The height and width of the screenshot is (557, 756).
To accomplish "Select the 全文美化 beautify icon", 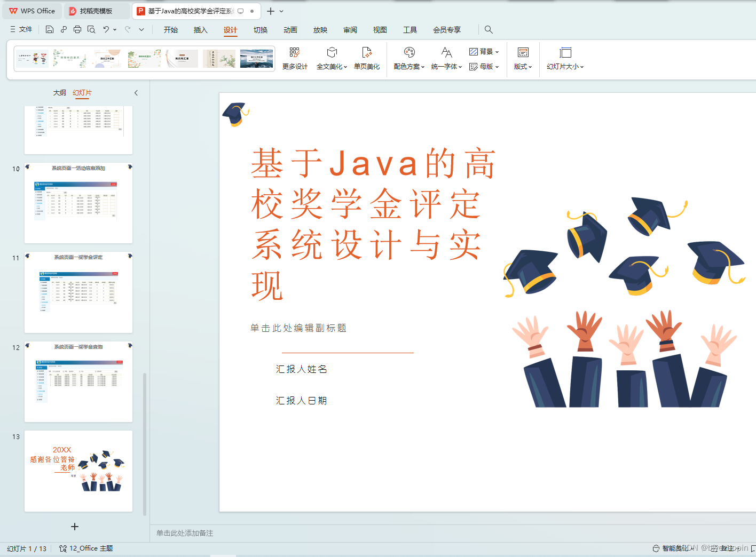I will coord(332,58).
